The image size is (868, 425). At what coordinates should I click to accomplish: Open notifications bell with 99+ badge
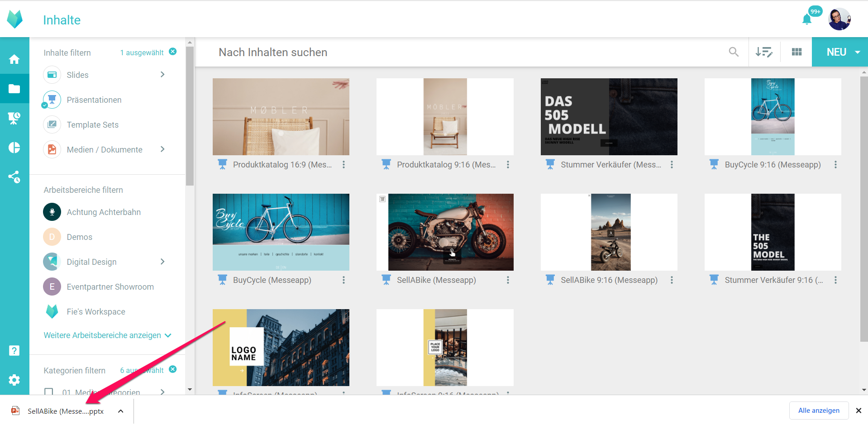[x=807, y=19]
